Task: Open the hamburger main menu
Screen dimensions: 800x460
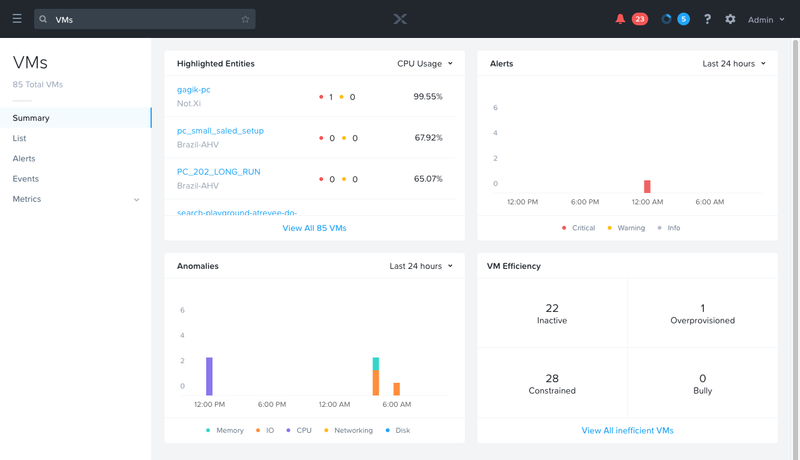Action: click(17, 19)
